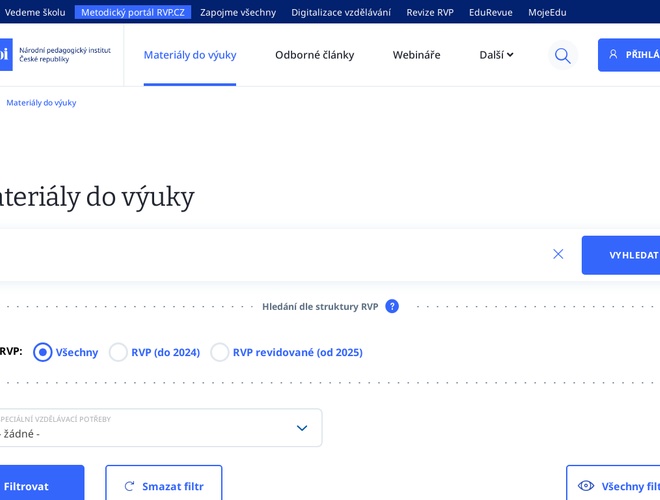Visit the EduRevue top bar link
This screenshot has height=500, width=660.
click(x=490, y=12)
